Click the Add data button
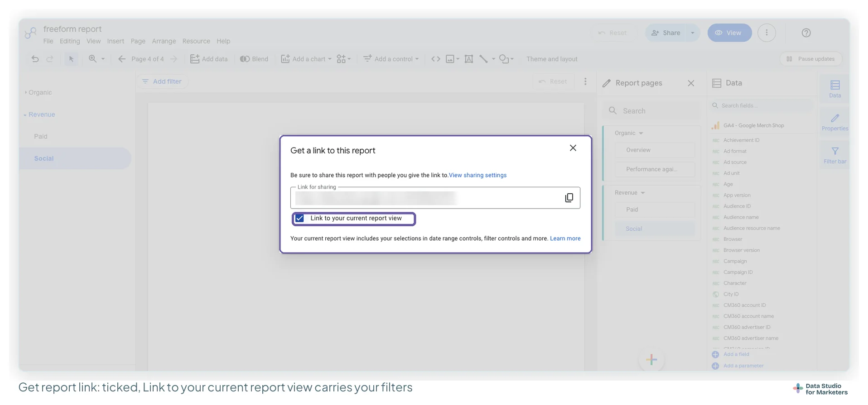 [x=209, y=59]
